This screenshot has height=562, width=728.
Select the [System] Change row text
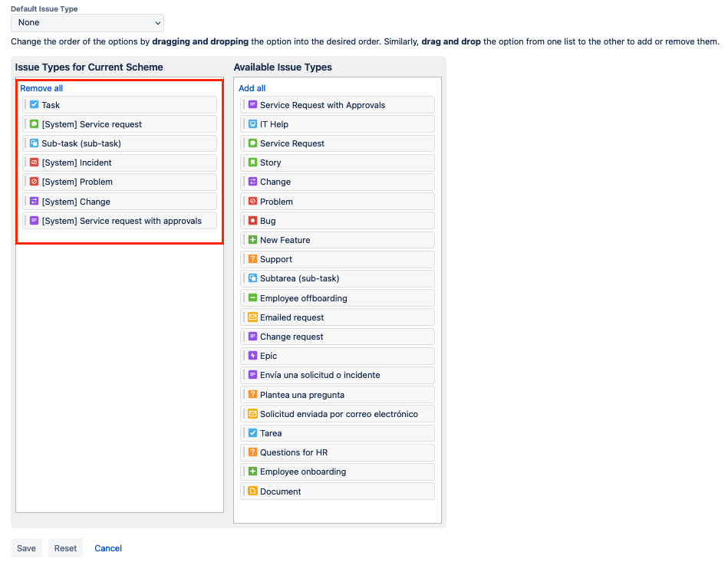pyautogui.click(x=76, y=202)
